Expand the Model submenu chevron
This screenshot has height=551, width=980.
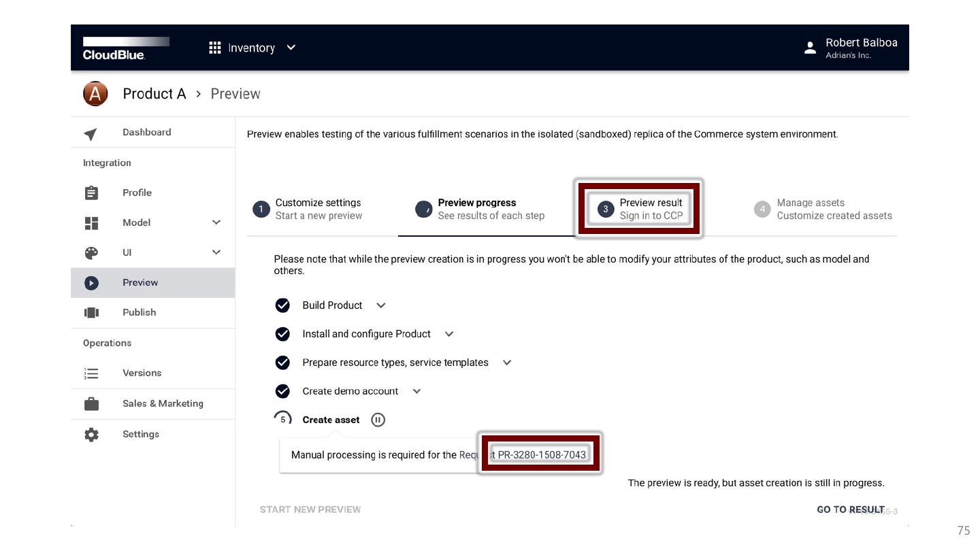[216, 222]
